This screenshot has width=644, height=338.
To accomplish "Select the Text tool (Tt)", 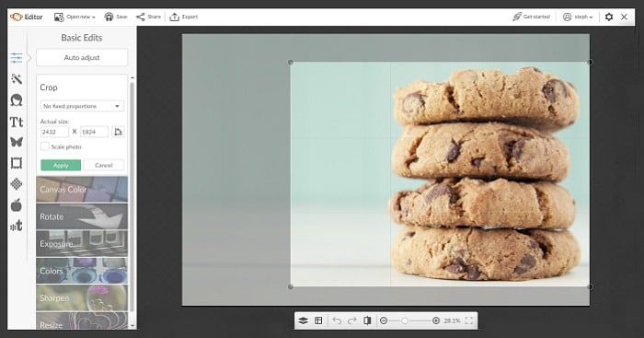I will [17, 122].
